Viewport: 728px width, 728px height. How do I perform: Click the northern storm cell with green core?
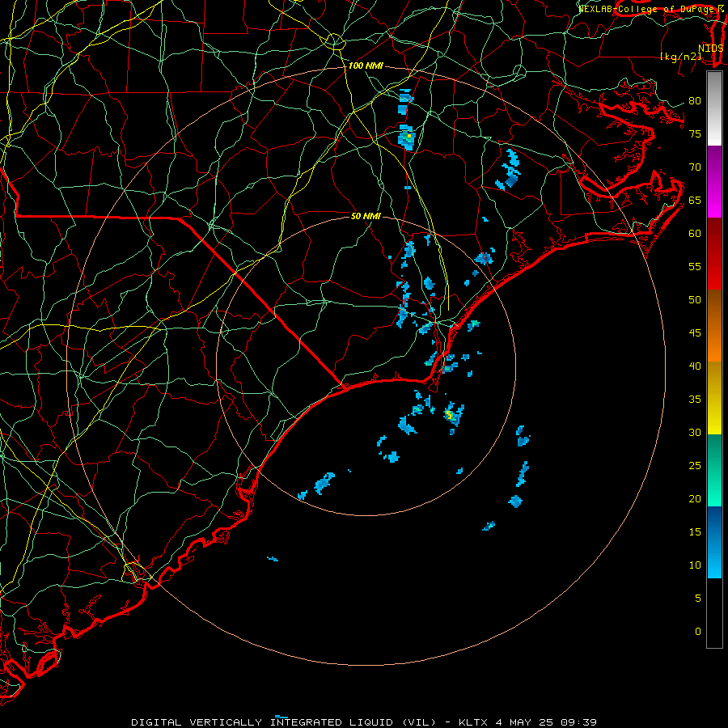[x=407, y=137]
